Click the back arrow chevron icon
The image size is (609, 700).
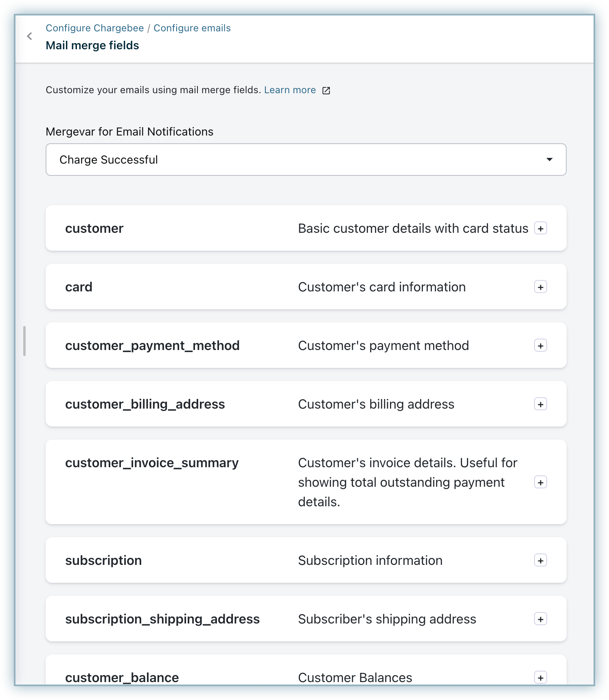click(29, 36)
